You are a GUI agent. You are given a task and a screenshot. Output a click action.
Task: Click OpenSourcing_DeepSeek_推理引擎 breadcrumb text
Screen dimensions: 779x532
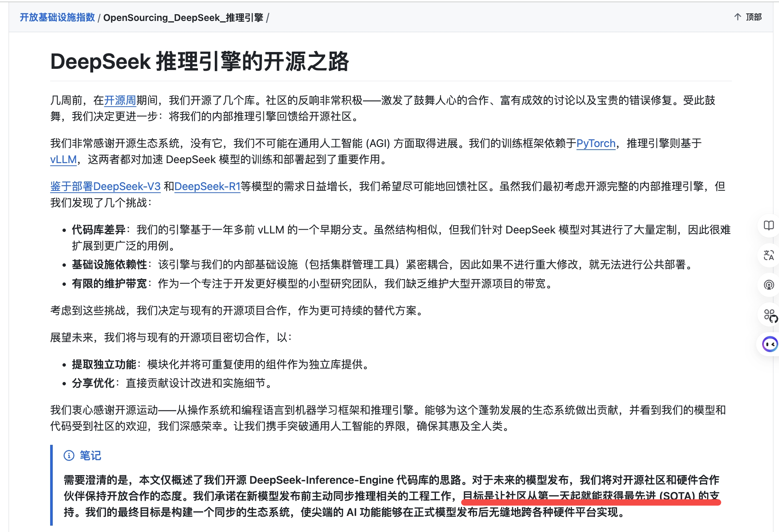183,17
